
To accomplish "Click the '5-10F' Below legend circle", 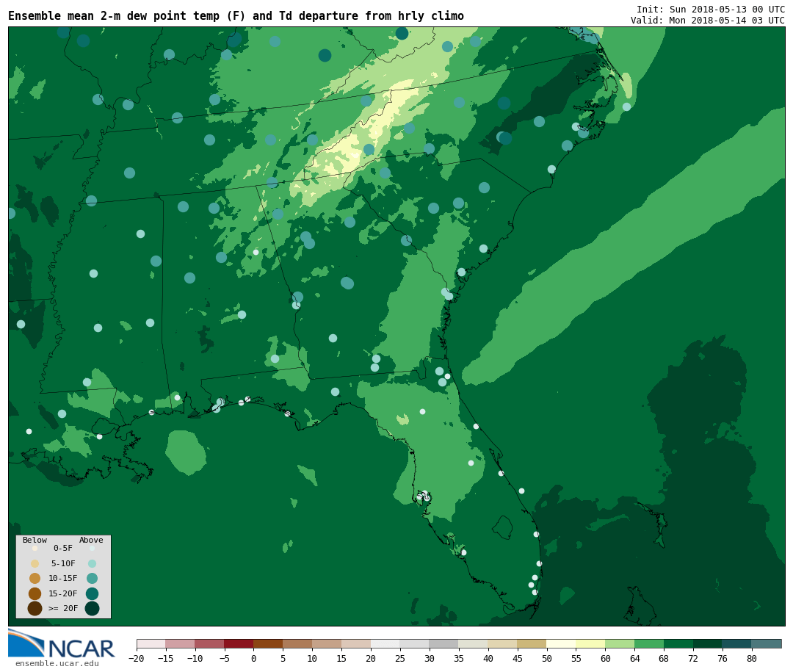I will [35, 563].
